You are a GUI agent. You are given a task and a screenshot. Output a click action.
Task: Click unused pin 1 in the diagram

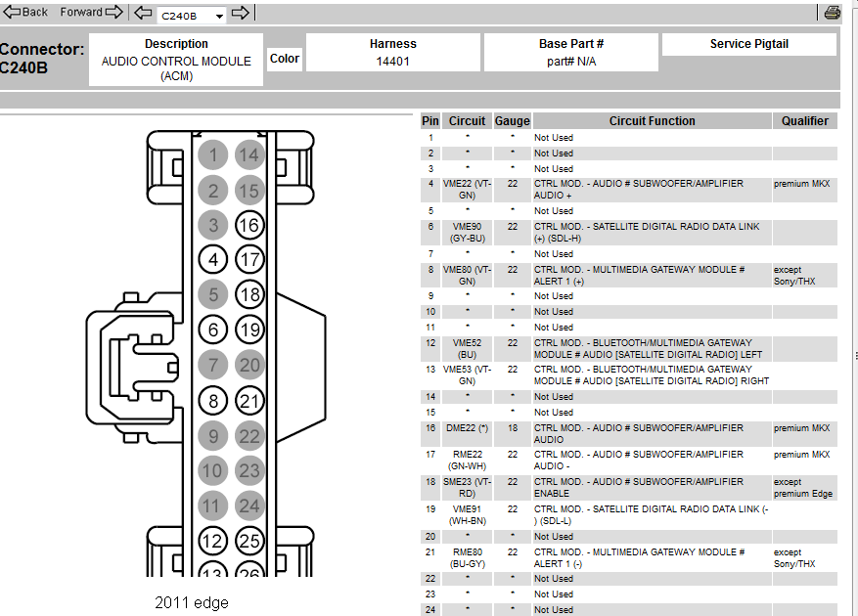coord(213,154)
